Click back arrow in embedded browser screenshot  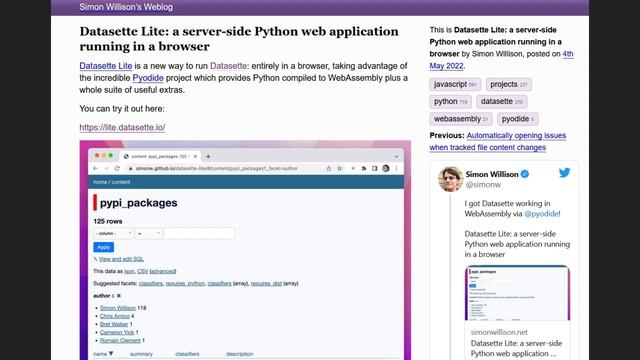pyautogui.click(x=96, y=168)
